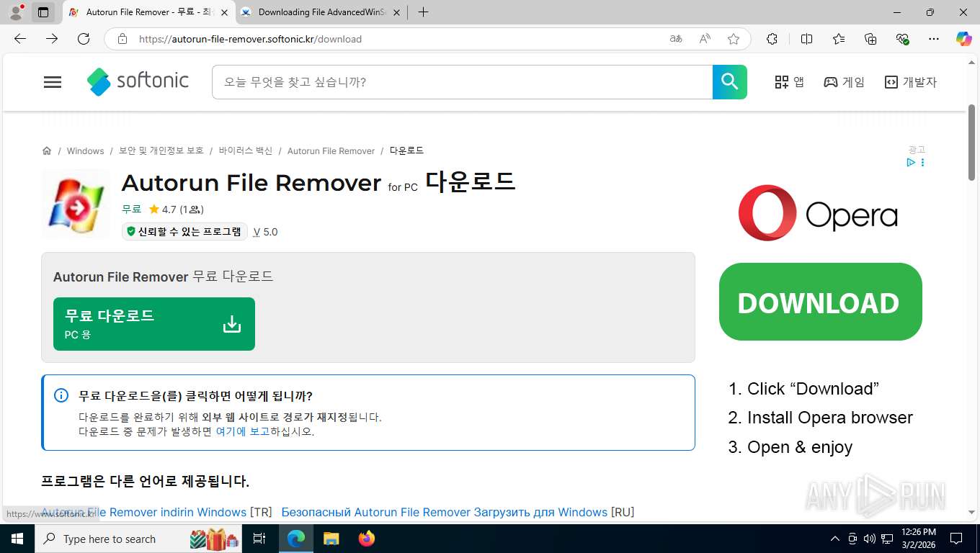The image size is (980, 553).
Task: Click the 여기에 보고 report link
Action: (243, 431)
